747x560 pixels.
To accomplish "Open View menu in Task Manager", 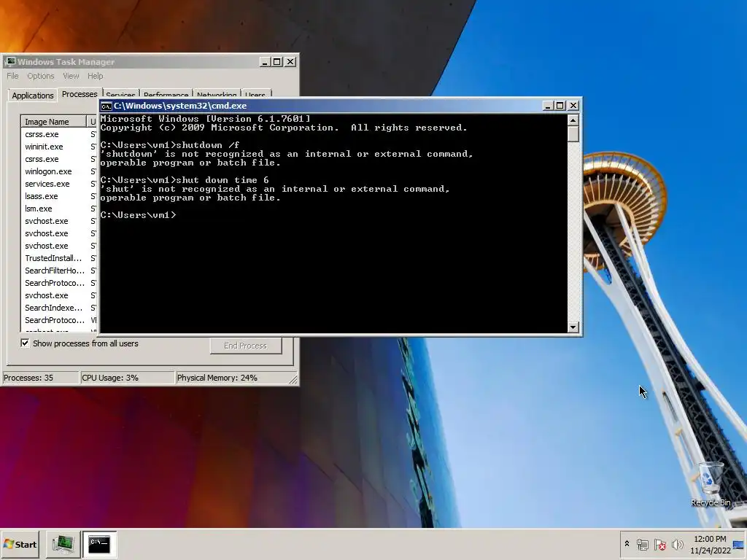I will [71, 76].
